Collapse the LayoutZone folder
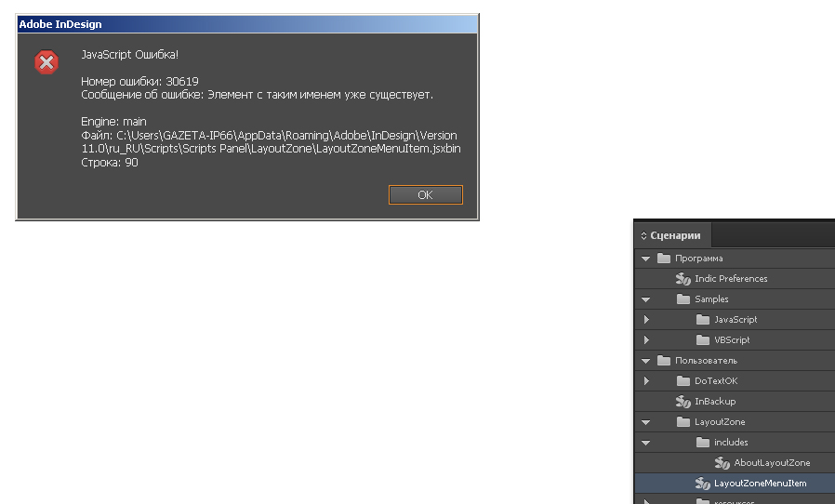The image size is (835, 504). click(x=646, y=422)
